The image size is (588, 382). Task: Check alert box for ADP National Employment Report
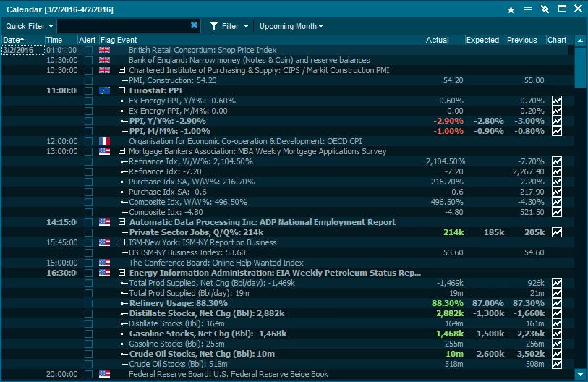point(88,222)
